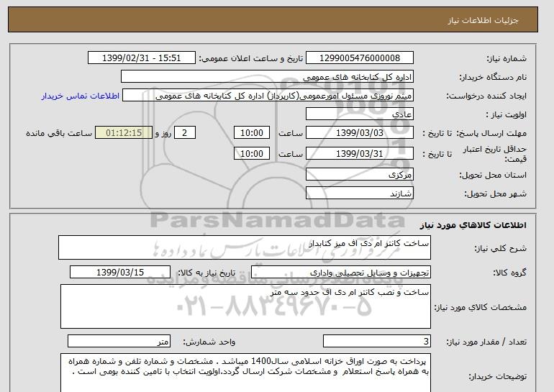
Task: Click the remaining time countdown 01:12:15
Action: tap(124, 133)
